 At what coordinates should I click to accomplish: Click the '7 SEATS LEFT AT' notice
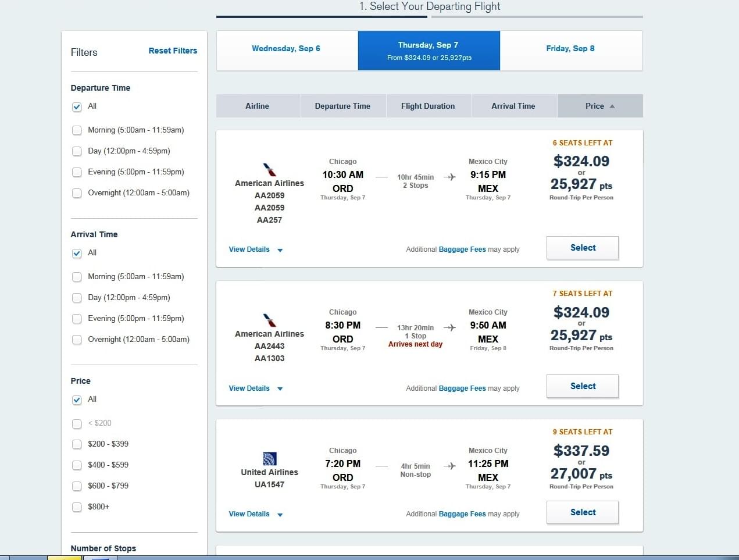coord(583,294)
